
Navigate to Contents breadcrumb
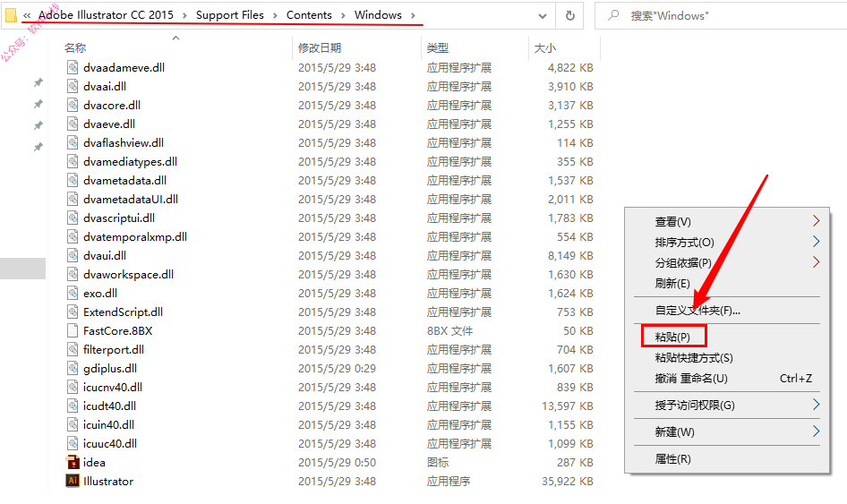(x=309, y=15)
